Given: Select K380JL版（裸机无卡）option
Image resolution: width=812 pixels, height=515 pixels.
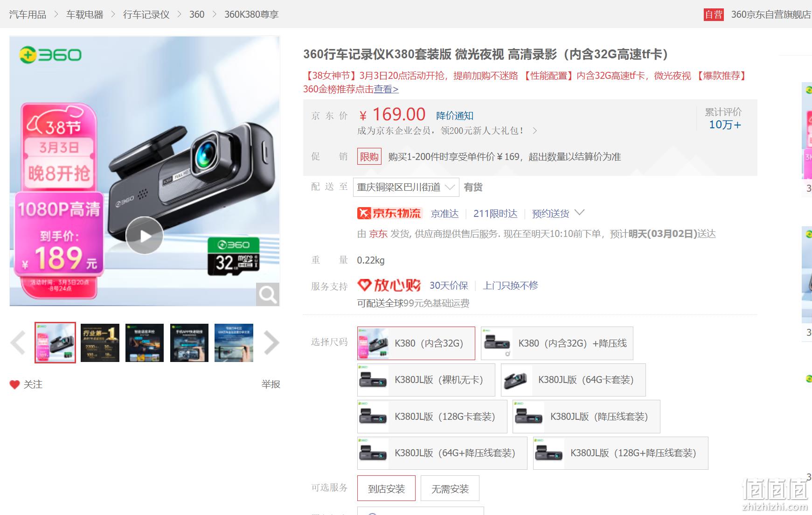Looking at the screenshot, I should [426, 380].
